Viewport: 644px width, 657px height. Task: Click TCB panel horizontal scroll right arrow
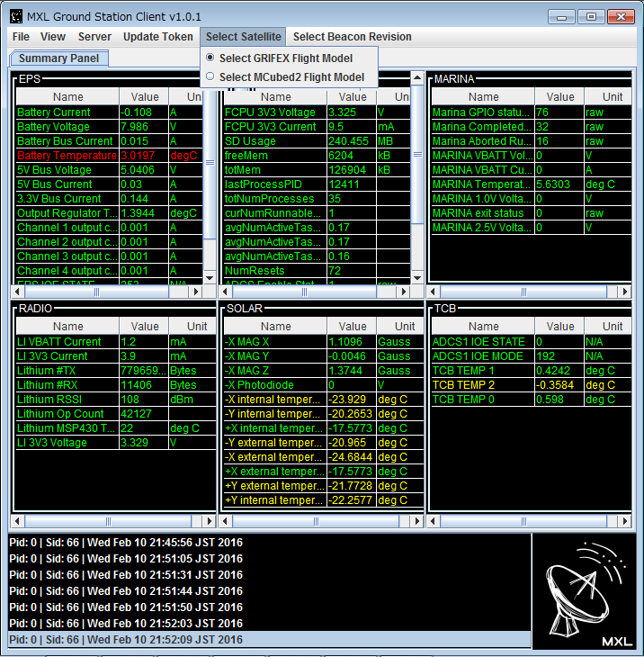click(x=625, y=521)
